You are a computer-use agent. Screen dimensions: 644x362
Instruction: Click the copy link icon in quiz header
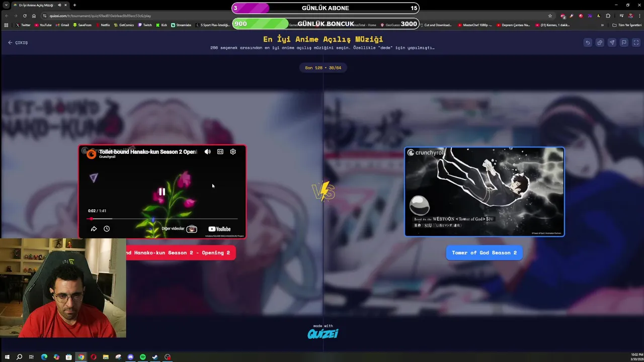coord(600,43)
